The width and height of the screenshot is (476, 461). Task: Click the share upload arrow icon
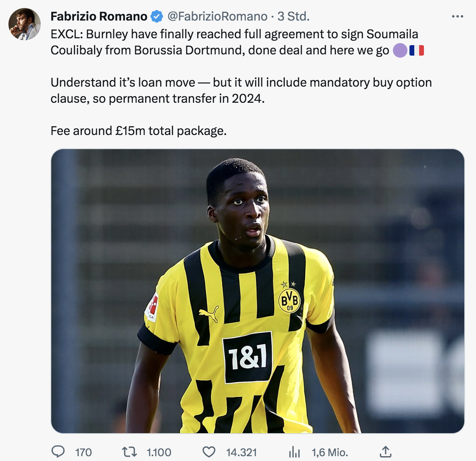click(386, 452)
